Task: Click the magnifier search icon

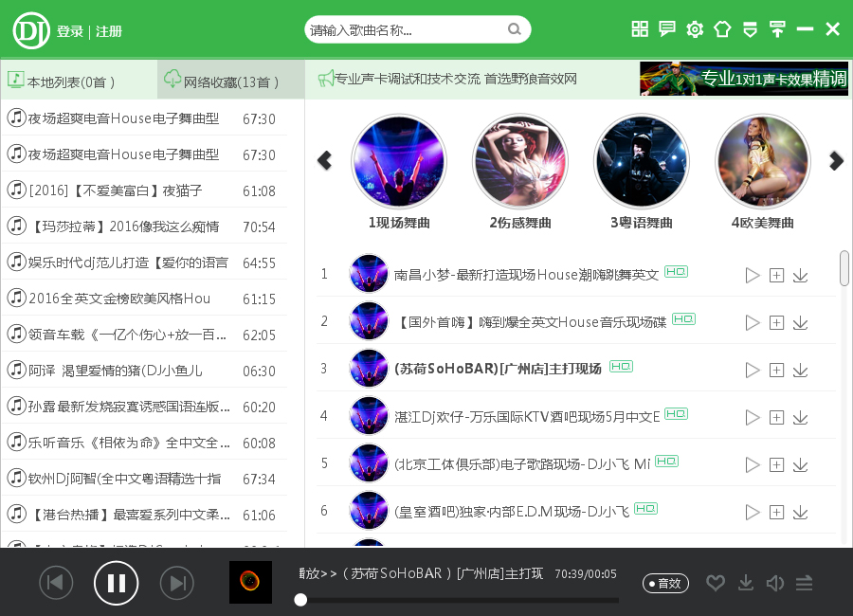Action: point(514,29)
